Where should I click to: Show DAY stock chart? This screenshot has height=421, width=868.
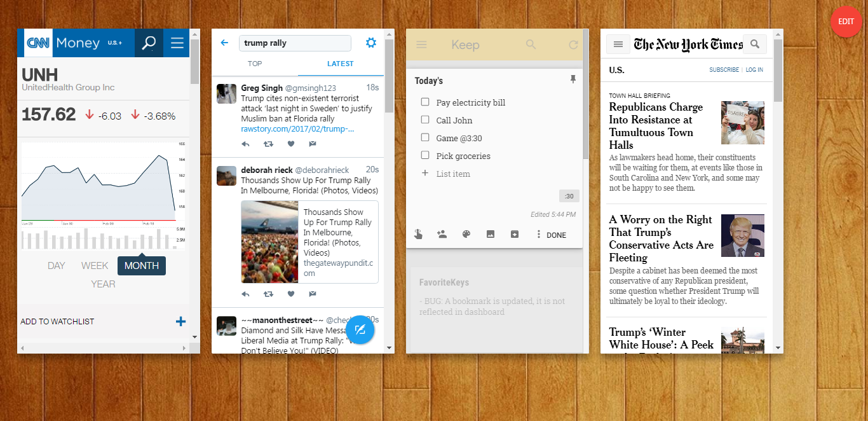point(57,266)
